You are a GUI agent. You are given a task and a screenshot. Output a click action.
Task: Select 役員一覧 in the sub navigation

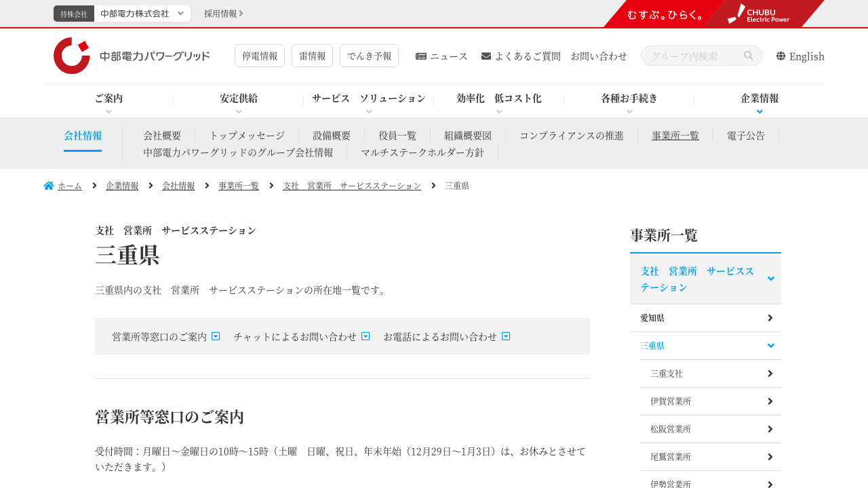[397, 135]
